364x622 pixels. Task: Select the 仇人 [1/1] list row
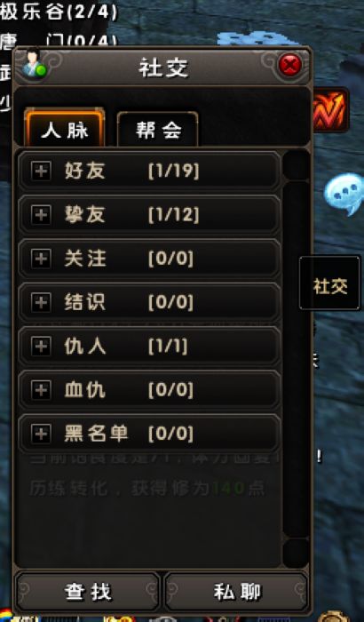[x=150, y=347]
